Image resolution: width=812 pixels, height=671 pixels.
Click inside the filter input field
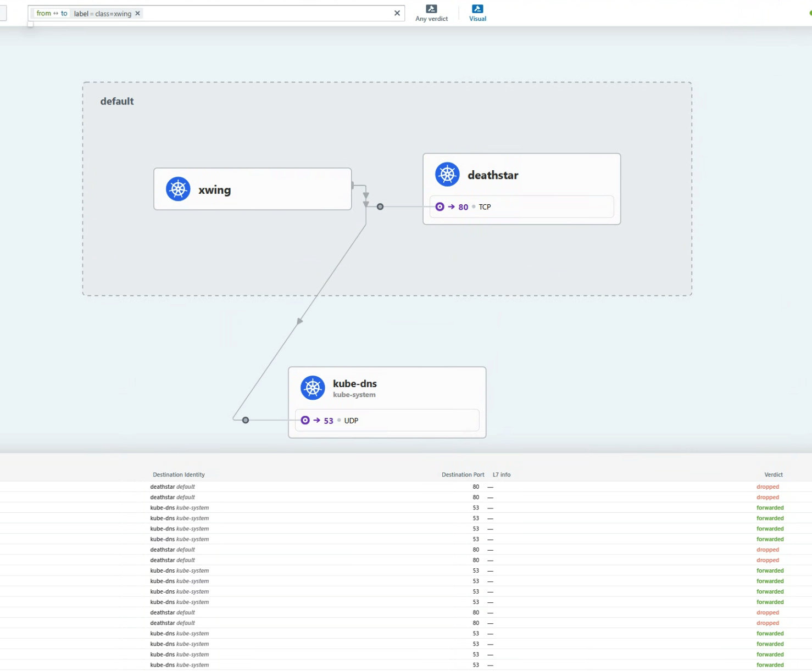(x=264, y=13)
